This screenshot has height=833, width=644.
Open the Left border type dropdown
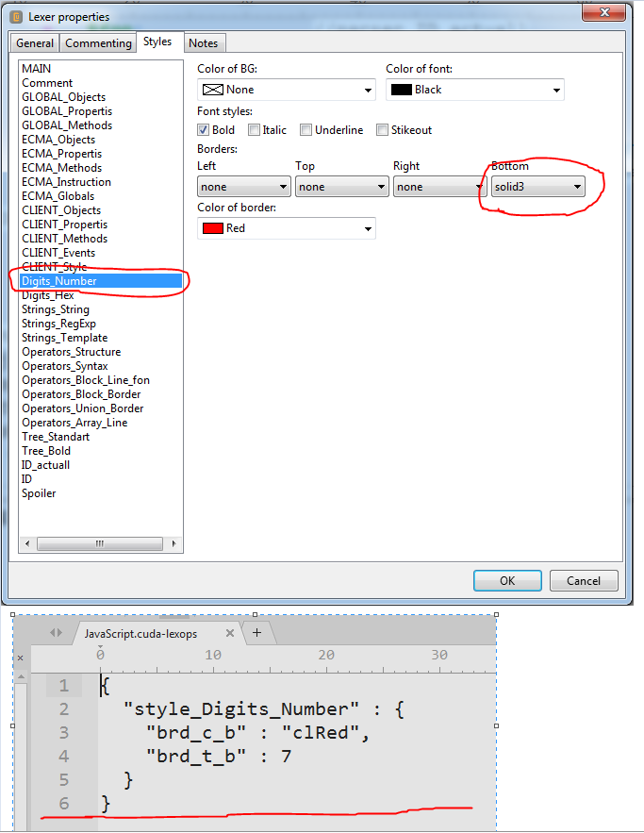click(x=243, y=187)
